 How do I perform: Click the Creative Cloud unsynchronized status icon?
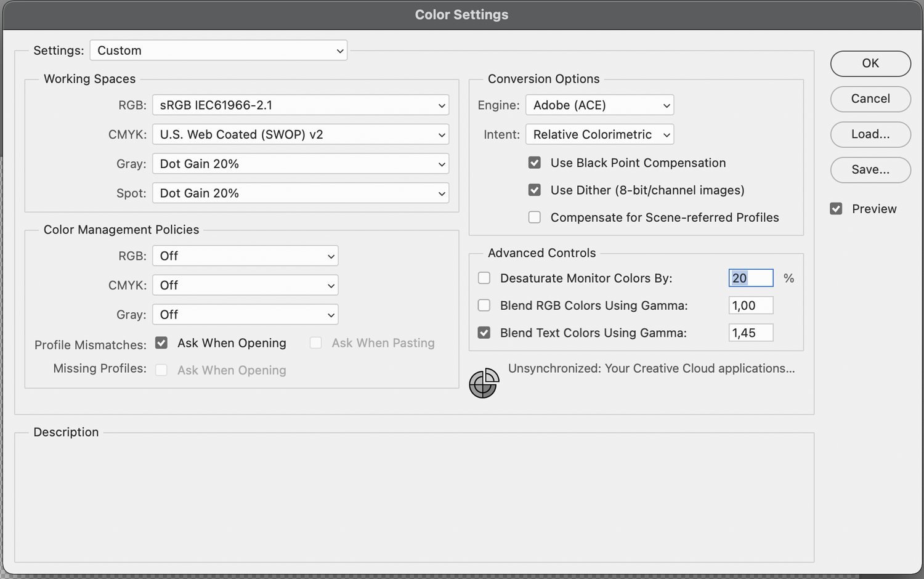(484, 383)
